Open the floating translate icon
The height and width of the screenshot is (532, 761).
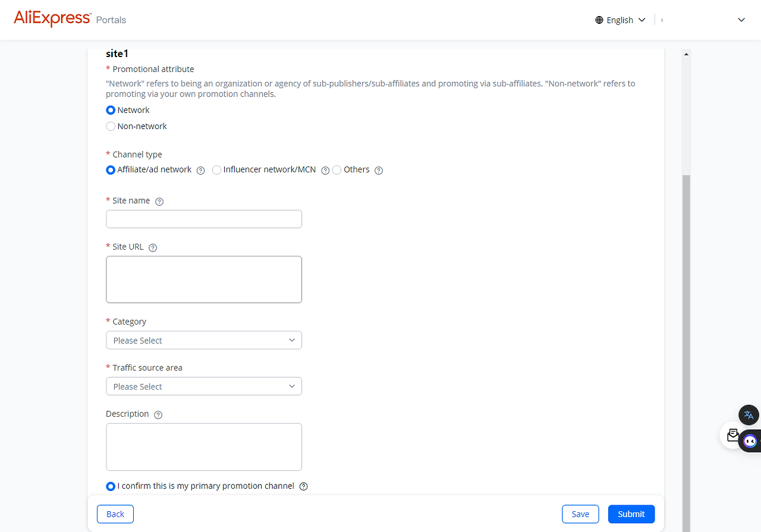749,415
